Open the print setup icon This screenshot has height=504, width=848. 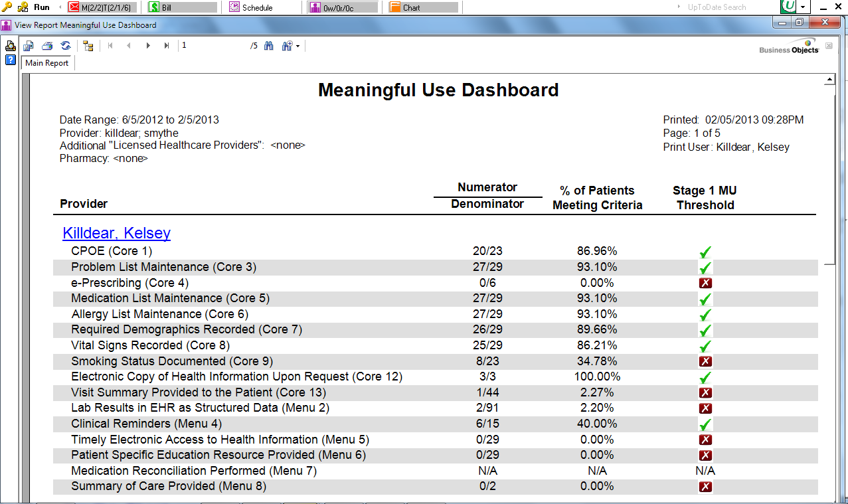[10, 46]
